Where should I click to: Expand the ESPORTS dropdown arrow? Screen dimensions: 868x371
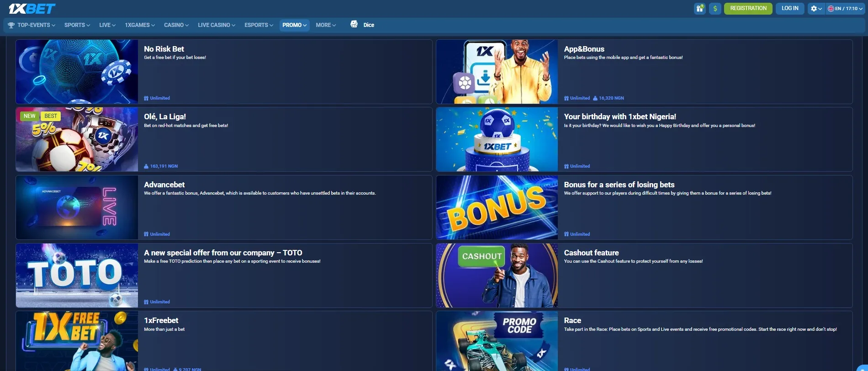271,26
